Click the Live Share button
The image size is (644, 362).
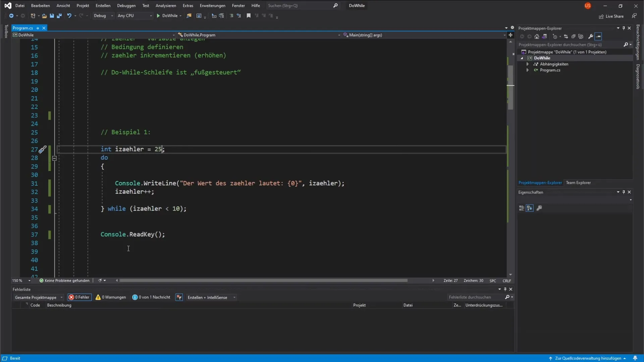611,16
